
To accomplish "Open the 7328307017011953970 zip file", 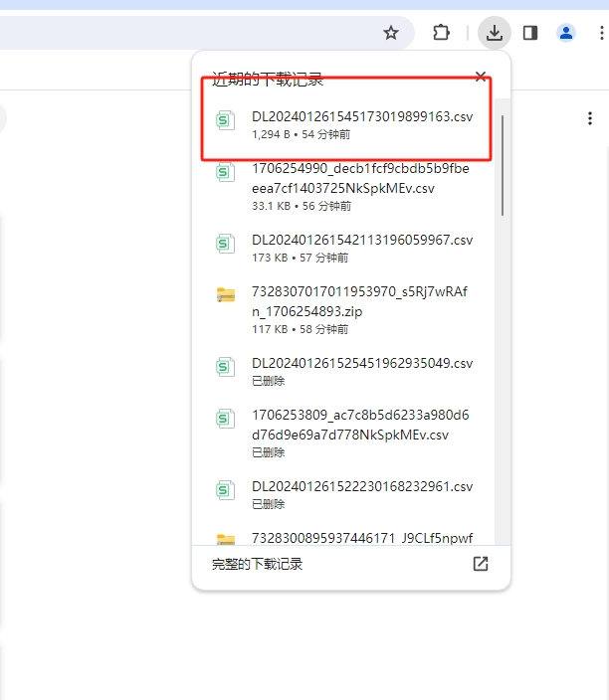I will (x=344, y=310).
